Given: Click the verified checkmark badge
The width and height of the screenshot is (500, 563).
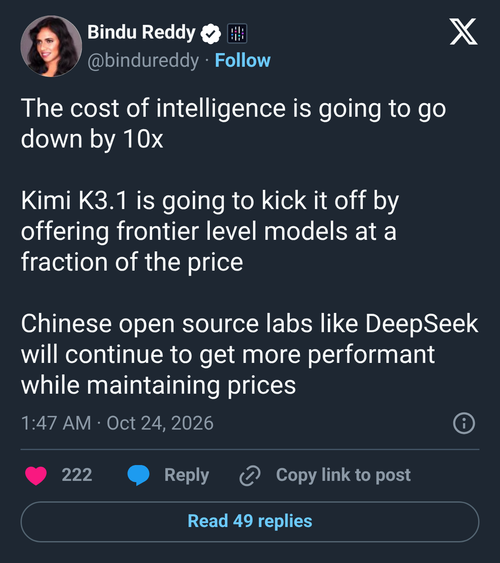Looking at the screenshot, I should coord(211,34).
